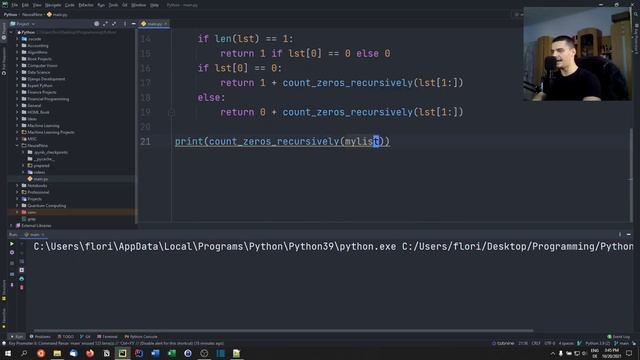Close the main.py editor tab

[x=166, y=24]
